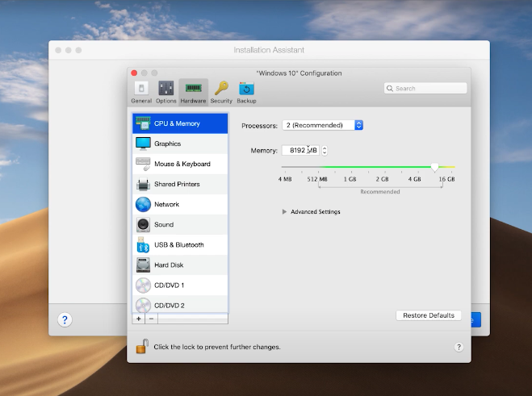Remove hardware device with minus button
Screen dimensions: 532x396
click(151, 319)
